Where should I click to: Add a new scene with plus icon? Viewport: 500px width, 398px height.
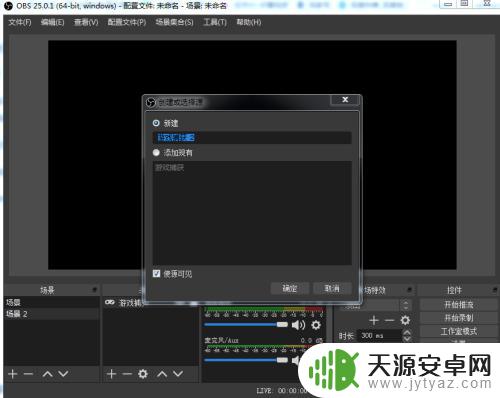(x=12, y=374)
